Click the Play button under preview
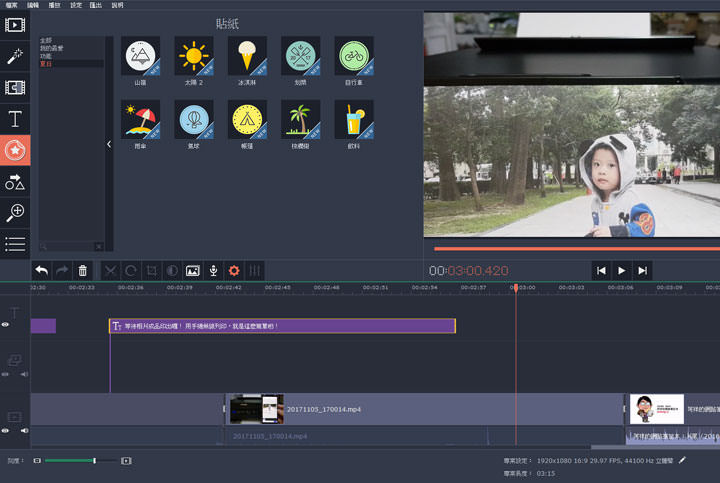Screen dimensions: 720x483 622,270
